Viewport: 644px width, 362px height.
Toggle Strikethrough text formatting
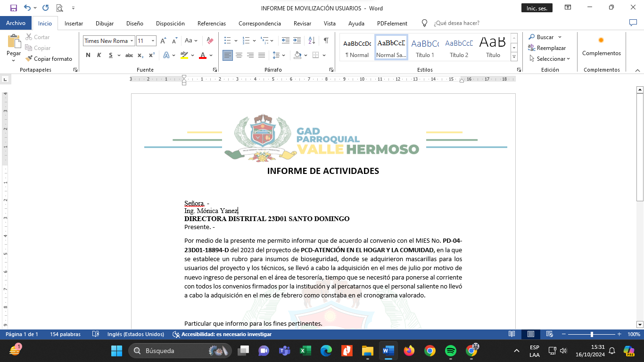129,55
